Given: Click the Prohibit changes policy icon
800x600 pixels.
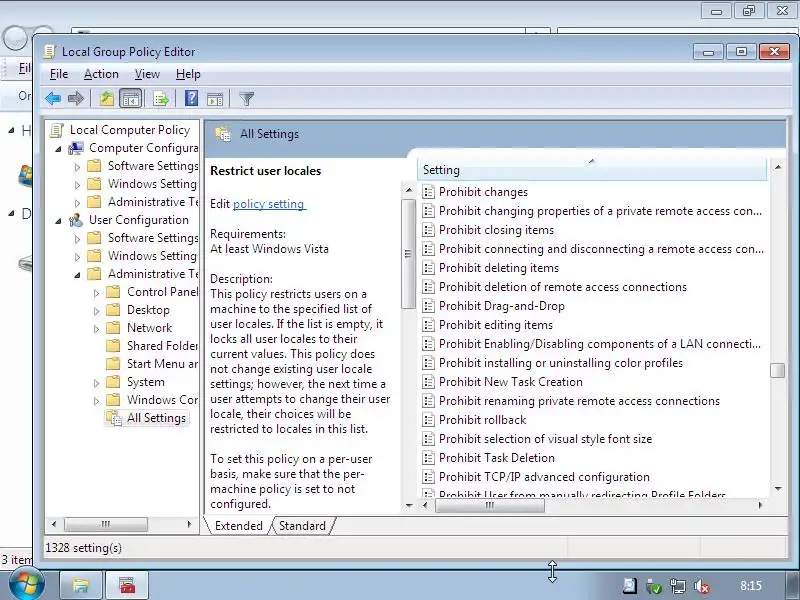Looking at the screenshot, I should tap(429, 192).
